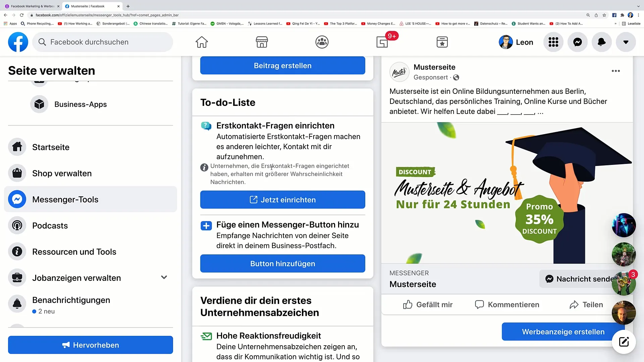Click the Hohe Reaktionsfreudigkeit envelope icon
This screenshot has height=362, width=644.
(206, 336)
